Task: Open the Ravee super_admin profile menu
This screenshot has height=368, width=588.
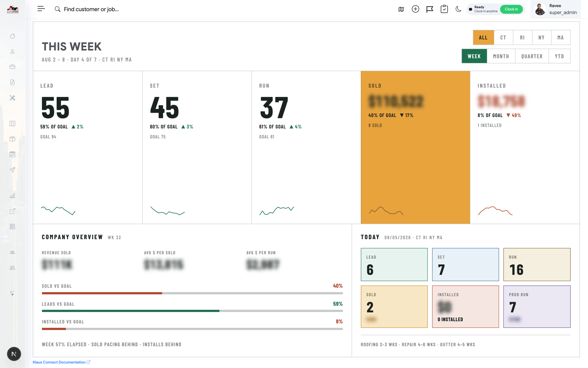Action: coord(556,9)
